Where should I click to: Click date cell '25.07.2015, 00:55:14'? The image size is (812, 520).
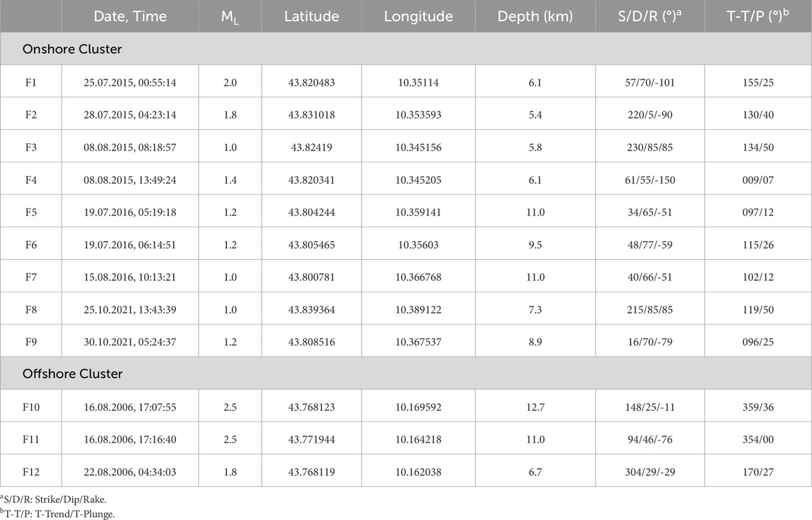click(130, 82)
